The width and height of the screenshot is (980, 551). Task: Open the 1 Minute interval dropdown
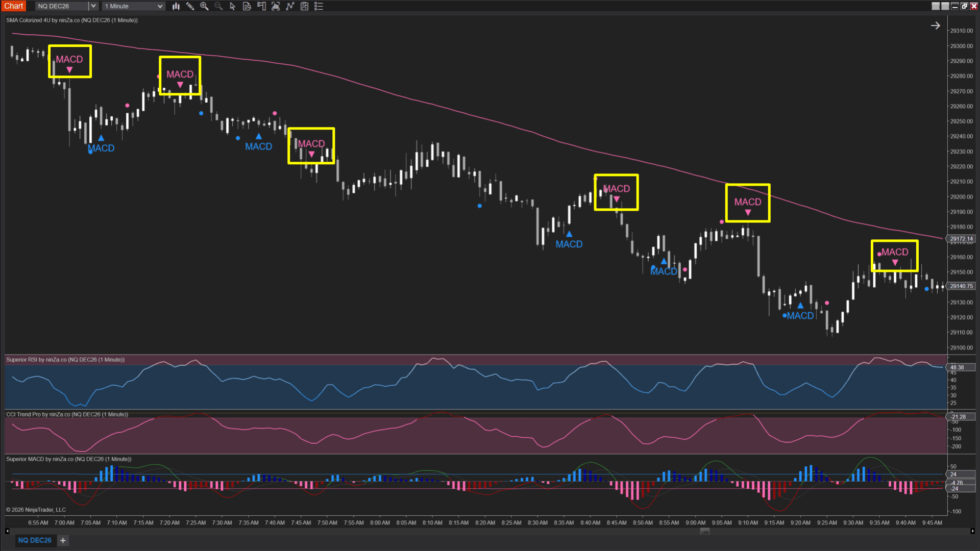click(133, 6)
